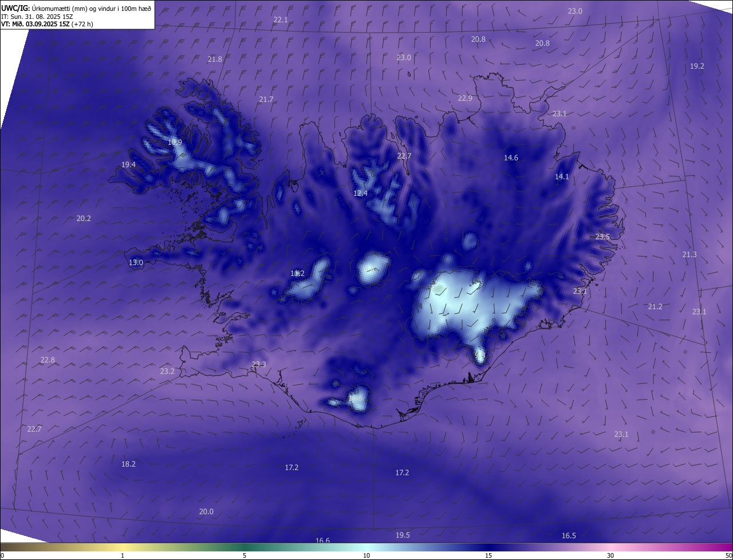Select the legend tick labelled 1
Screen dimensions: 733x560
click(123, 556)
